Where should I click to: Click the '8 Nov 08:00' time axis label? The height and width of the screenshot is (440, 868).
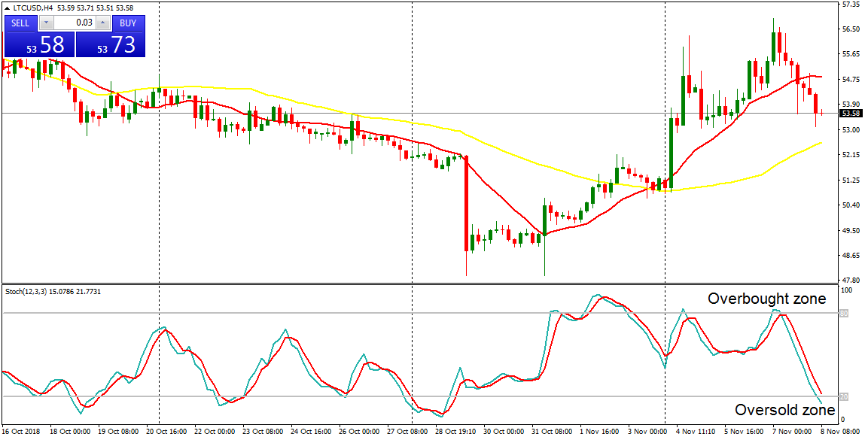click(x=839, y=430)
